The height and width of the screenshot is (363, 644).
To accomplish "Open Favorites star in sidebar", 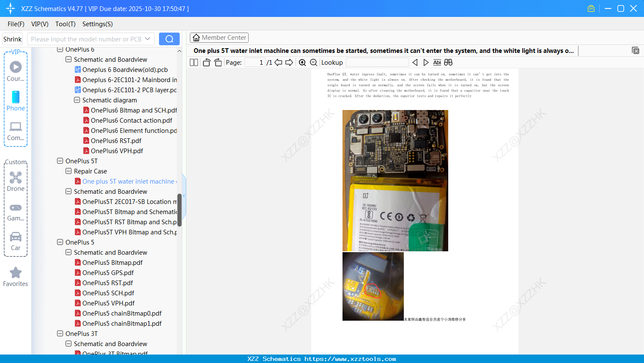I will [x=16, y=277].
